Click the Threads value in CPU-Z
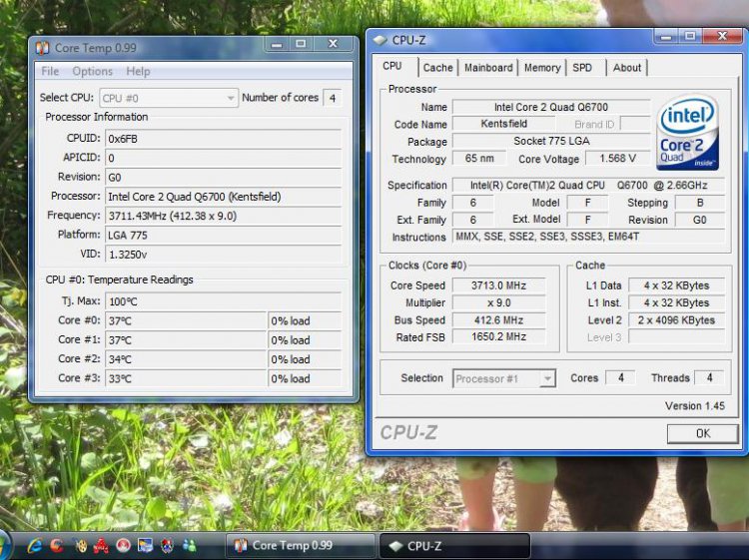Viewport: 749px width, 560px height. (x=709, y=377)
